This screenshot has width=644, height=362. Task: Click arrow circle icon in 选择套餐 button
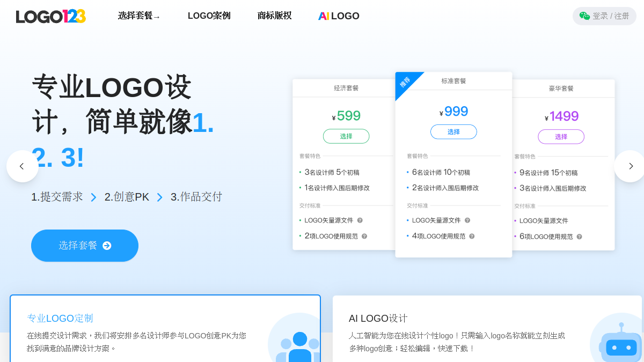point(107,246)
